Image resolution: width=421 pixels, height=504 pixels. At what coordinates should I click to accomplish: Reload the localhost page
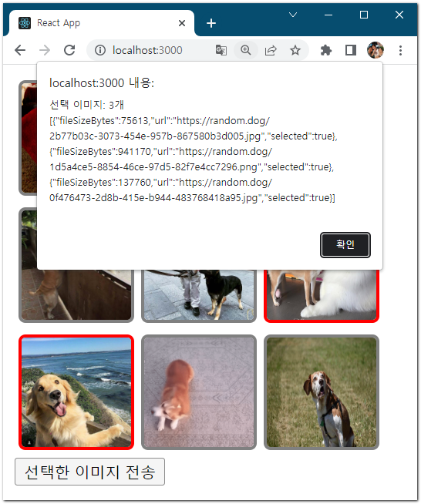click(69, 50)
